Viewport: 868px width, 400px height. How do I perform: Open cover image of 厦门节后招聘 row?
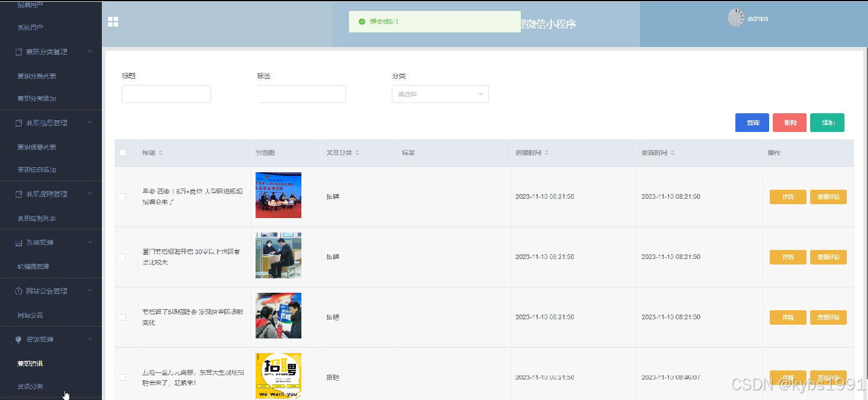click(278, 255)
